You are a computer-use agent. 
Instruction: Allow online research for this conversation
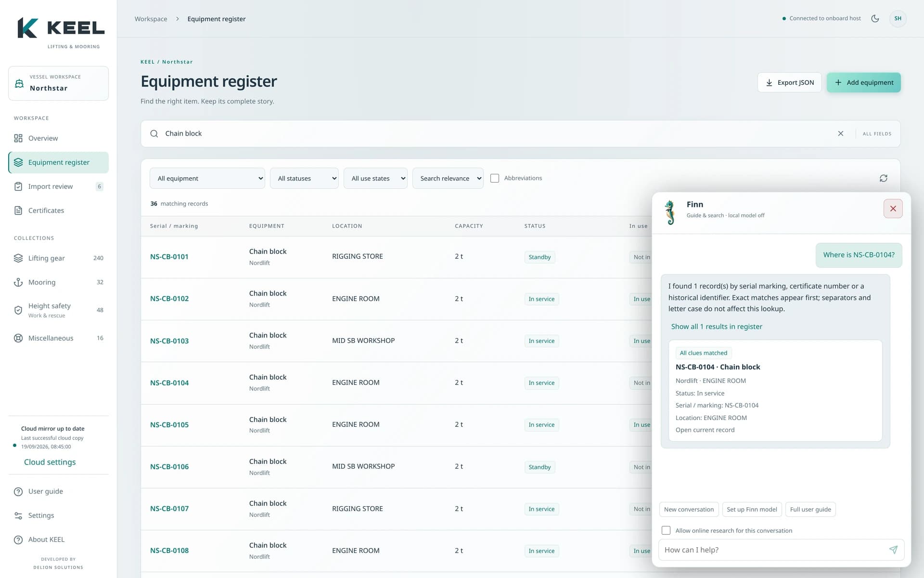(666, 530)
